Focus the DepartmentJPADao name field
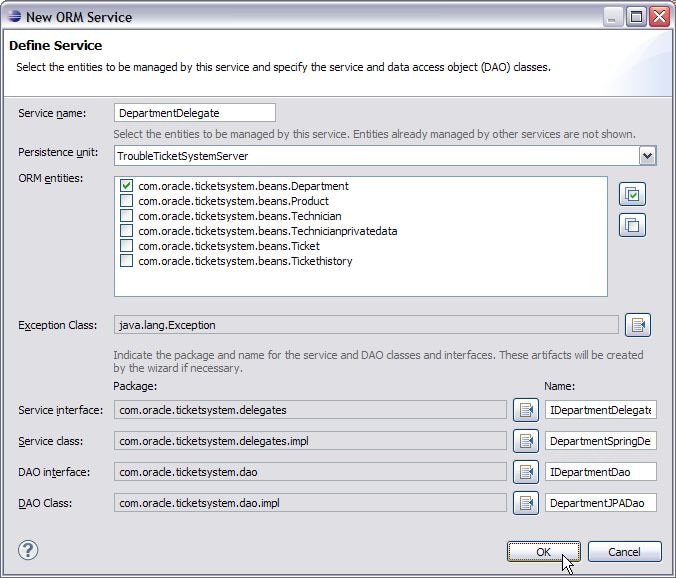 601,503
